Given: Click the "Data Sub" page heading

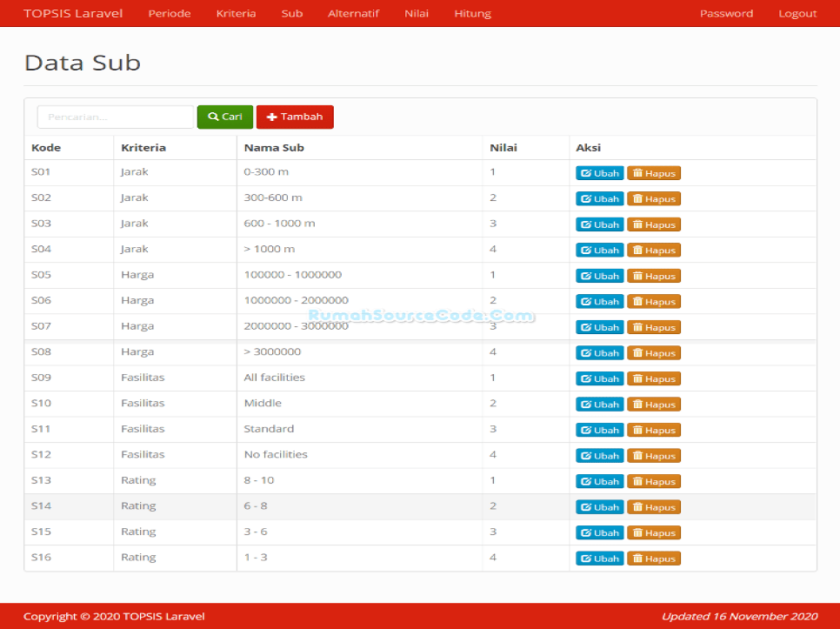Looking at the screenshot, I should click(x=83, y=63).
